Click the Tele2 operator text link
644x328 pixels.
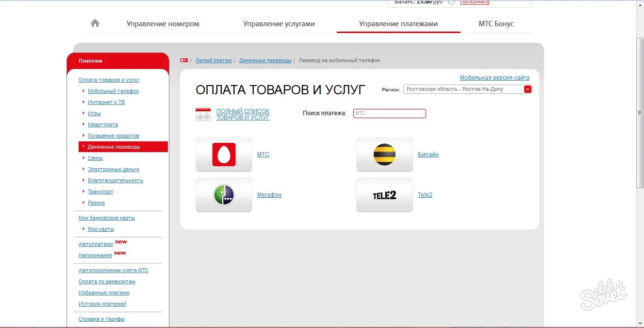point(425,195)
